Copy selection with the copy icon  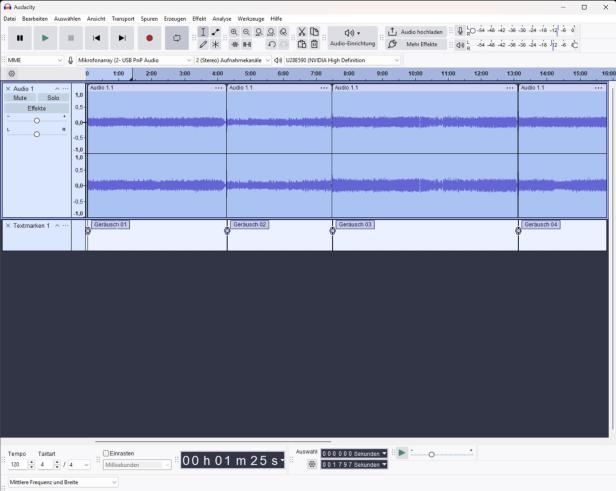tap(314, 32)
